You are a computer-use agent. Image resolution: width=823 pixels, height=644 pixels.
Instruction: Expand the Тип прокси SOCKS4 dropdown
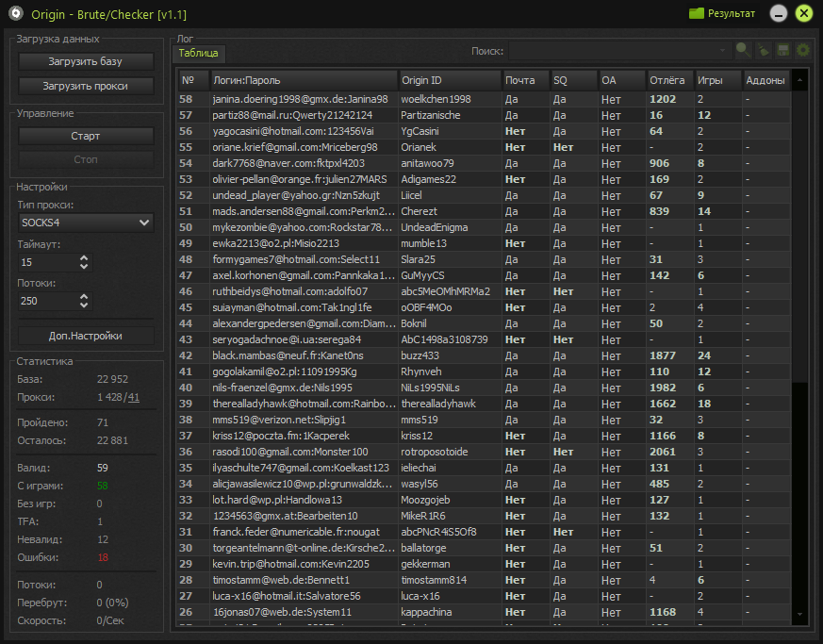coord(86,223)
